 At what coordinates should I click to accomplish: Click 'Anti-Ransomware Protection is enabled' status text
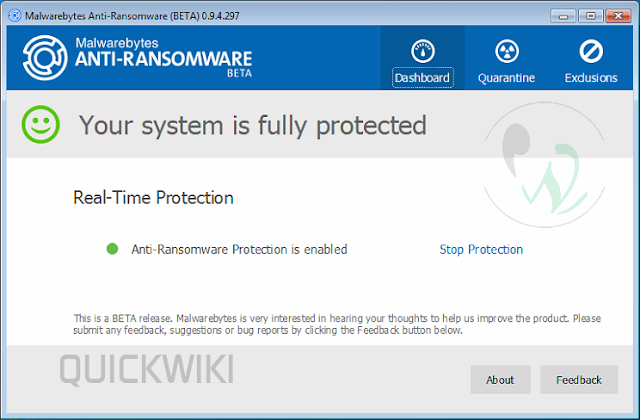(x=239, y=249)
